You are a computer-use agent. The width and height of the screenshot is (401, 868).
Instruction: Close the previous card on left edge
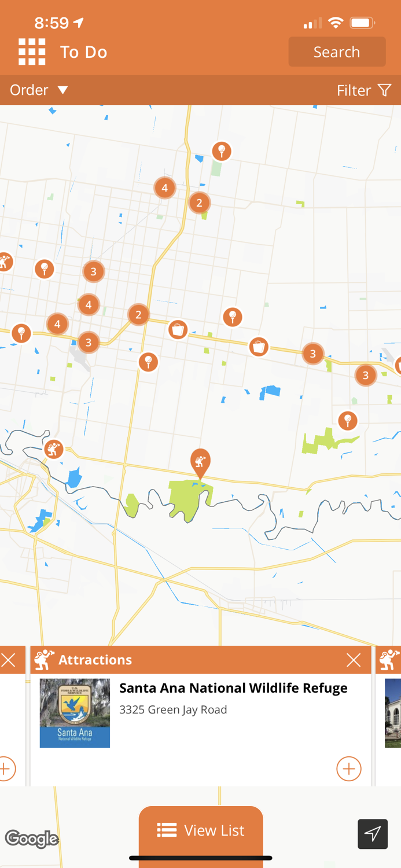point(8,660)
